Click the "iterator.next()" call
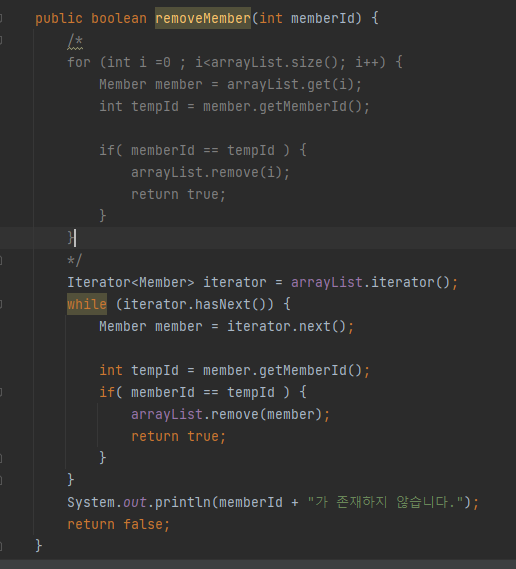 (287, 326)
